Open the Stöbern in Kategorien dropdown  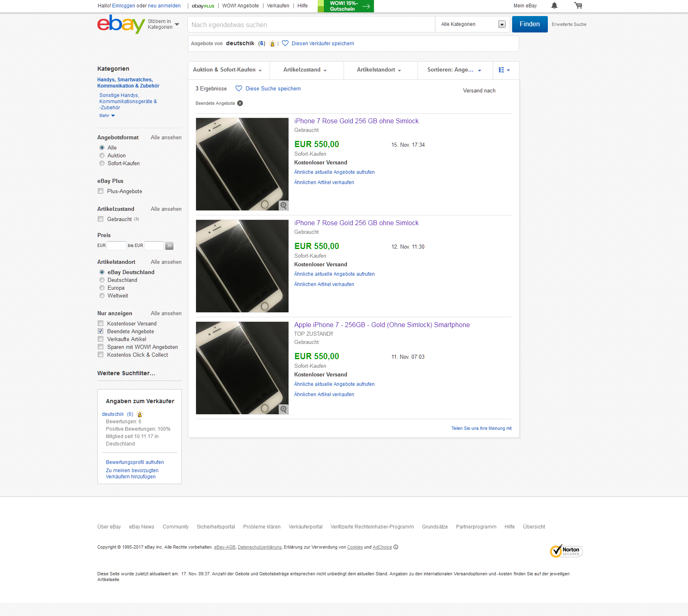(x=164, y=24)
